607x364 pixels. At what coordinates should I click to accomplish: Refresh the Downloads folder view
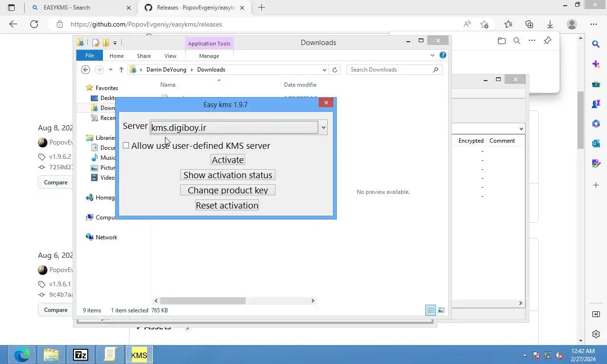(x=335, y=70)
